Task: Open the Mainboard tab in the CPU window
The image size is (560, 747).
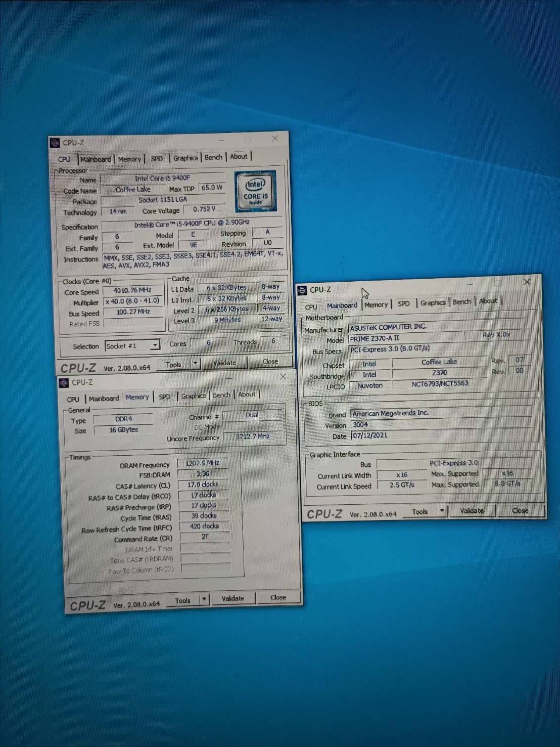Action: pyautogui.click(x=96, y=159)
